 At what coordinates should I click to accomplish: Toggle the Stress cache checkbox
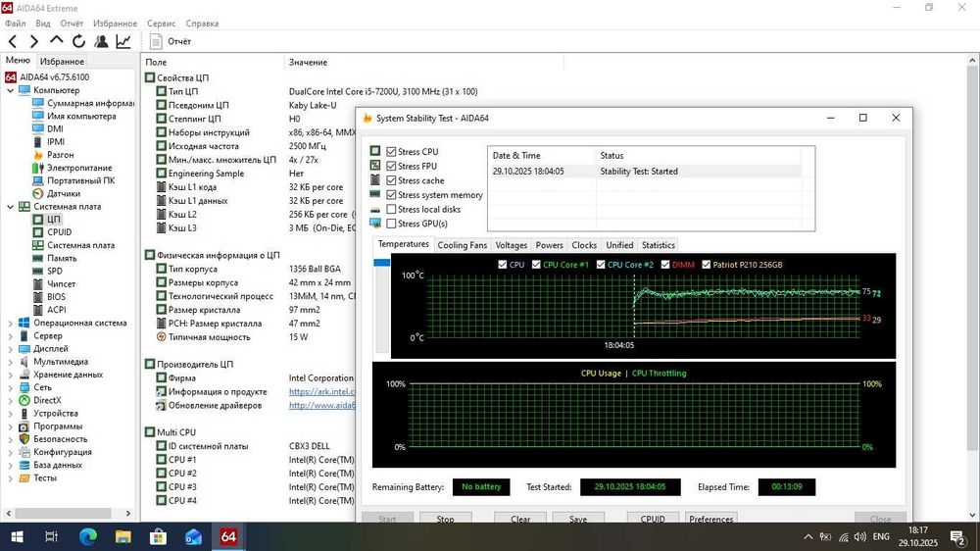click(x=391, y=180)
